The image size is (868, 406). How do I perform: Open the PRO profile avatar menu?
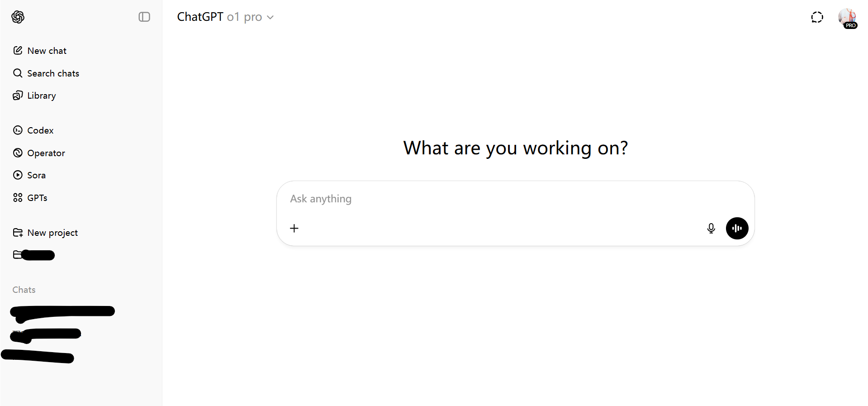(847, 18)
